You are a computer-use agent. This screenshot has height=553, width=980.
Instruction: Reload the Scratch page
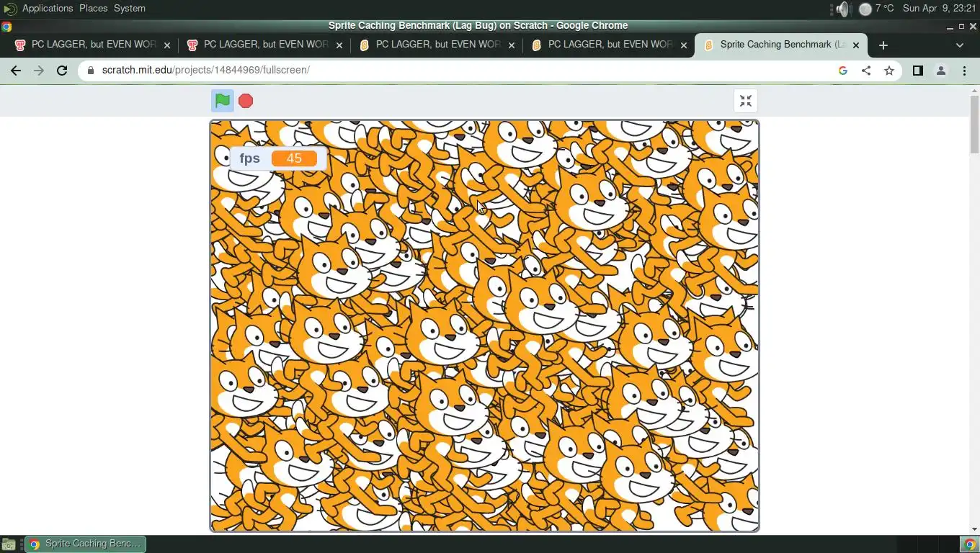click(x=62, y=71)
